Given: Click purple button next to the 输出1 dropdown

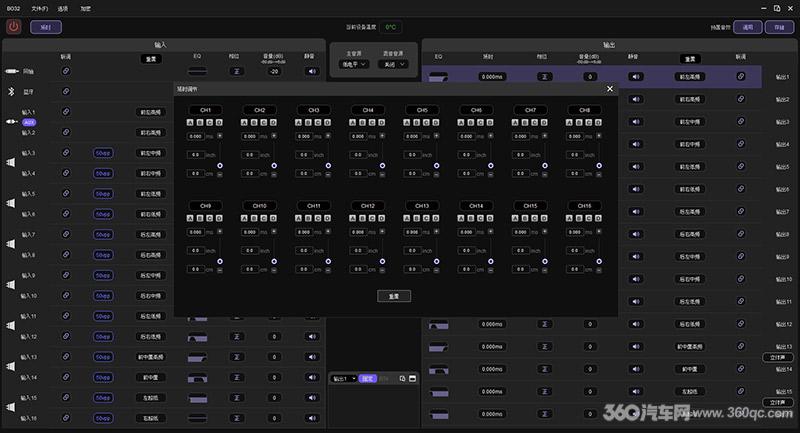Looking at the screenshot, I should click(x=367, y=378).
